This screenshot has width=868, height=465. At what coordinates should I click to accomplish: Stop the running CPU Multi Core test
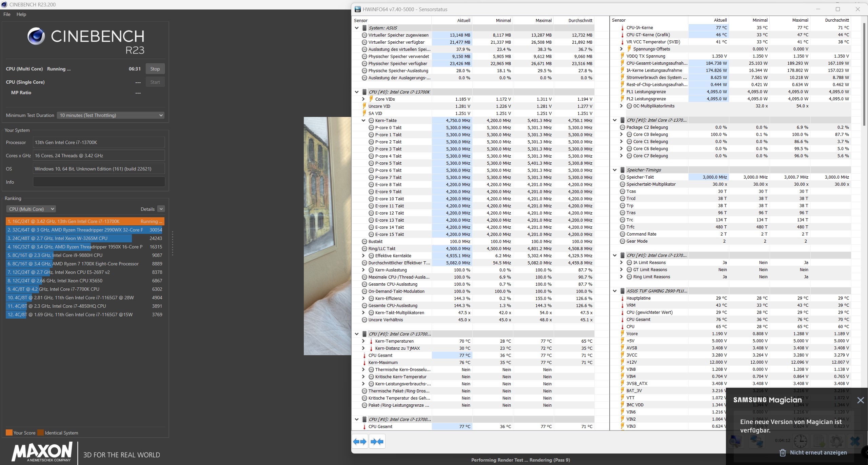coord(155,69)
